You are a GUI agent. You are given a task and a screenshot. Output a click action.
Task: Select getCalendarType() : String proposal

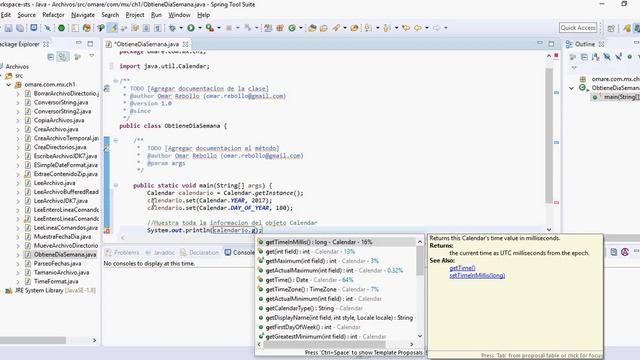tap(336, 308)
